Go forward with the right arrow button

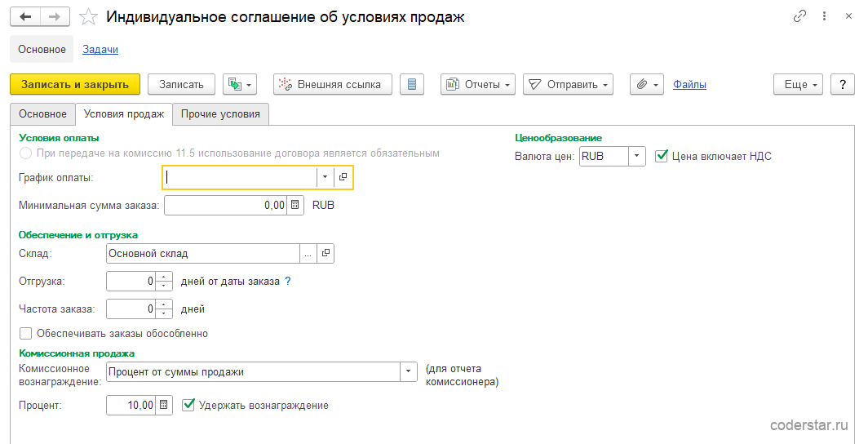tap(55, 16)
